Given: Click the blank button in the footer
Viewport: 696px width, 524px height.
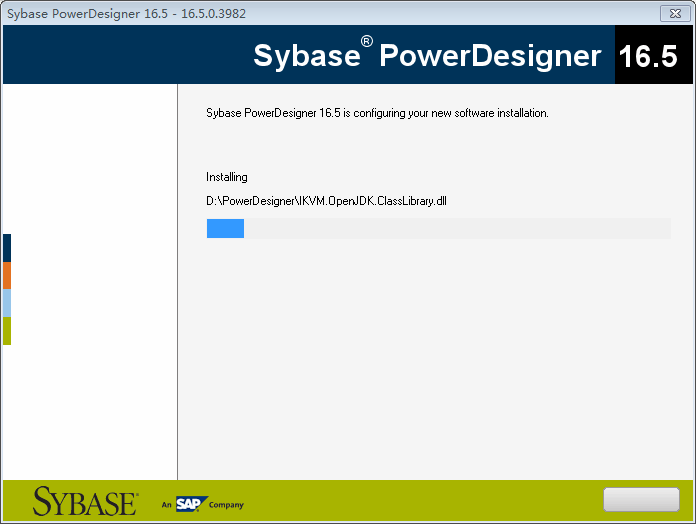Looking at the screenshot, I should click(641, 500).
